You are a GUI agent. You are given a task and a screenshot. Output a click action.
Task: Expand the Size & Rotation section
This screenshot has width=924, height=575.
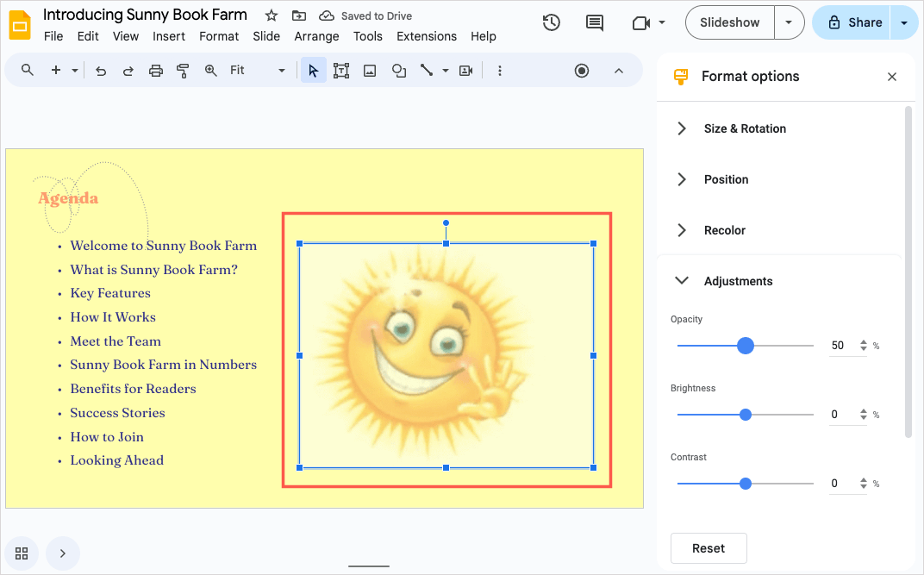tap(745, 128)
